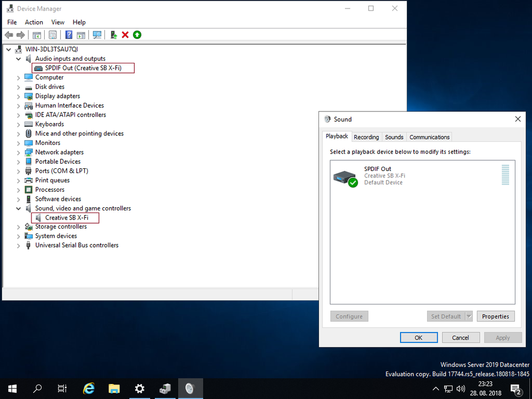Toggle Show/Hide Action Pane toolbar icon
Viewport: 532px width, 399px height.
click(x=81, y=35)
